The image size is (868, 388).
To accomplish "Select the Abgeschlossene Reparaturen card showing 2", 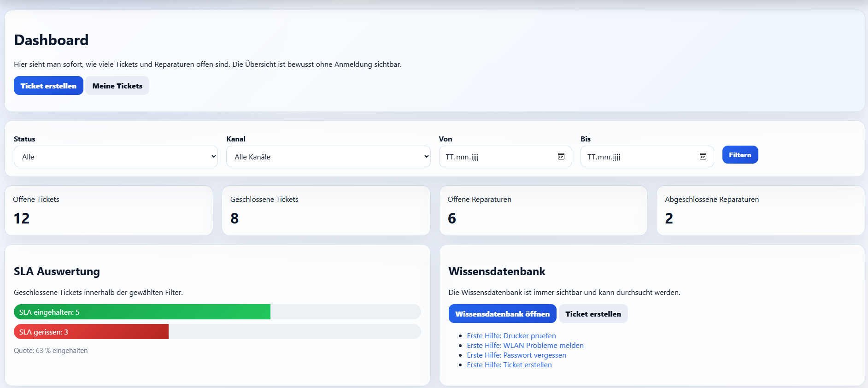I will point(761,211).
